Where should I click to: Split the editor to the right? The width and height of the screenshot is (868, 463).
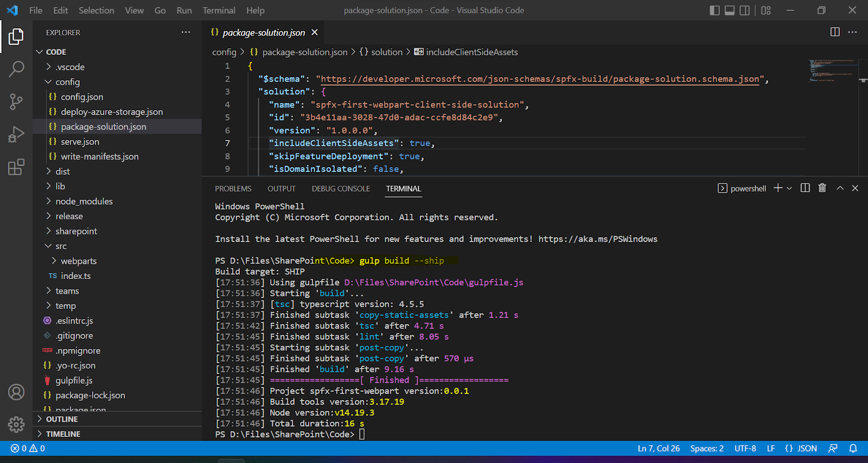point(835,32)
